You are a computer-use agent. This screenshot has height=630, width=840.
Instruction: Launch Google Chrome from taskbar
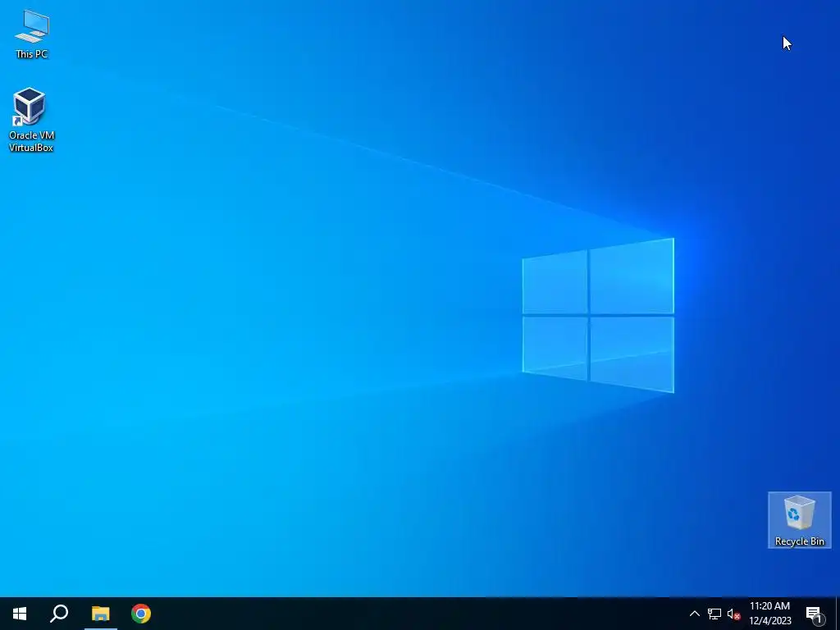[141, 614]
